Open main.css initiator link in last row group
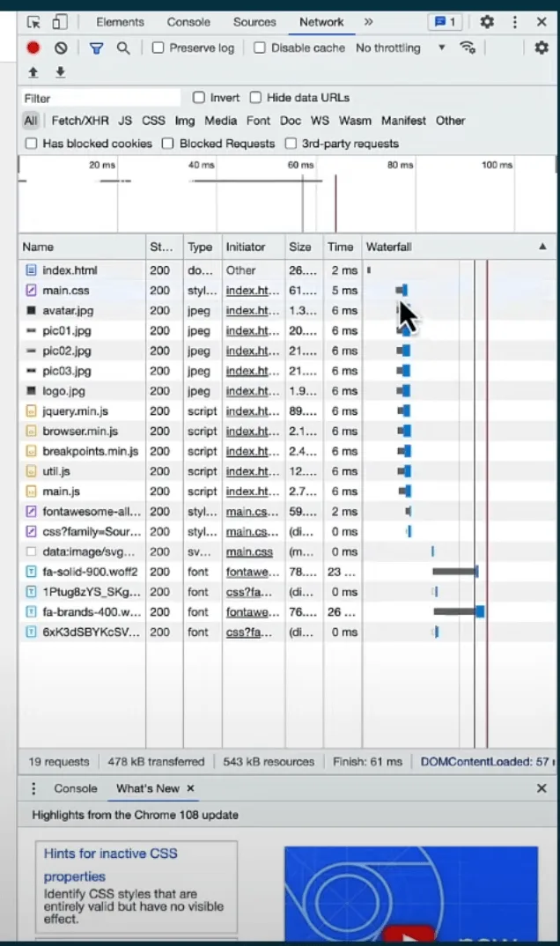The image size is (560, 946). (249, 551)
